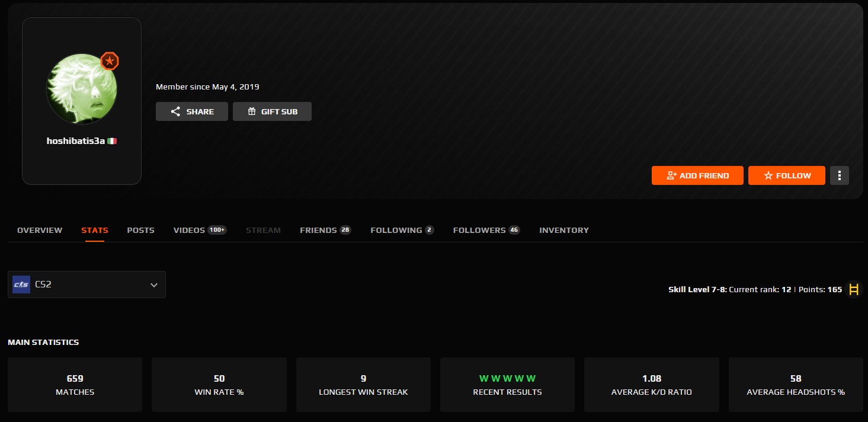Open the Inventory tab
868x422 pixels.
pos(563,230)
